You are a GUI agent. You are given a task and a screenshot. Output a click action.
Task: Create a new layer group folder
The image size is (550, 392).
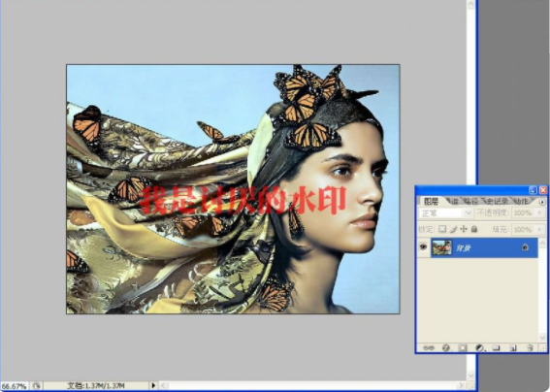point(496,347)
